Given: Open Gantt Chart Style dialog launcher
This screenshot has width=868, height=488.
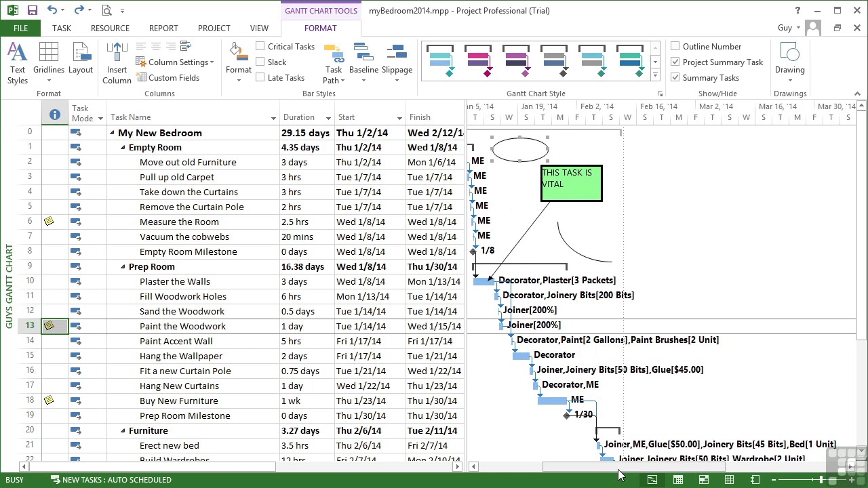Looking at the screenshot, I should click(659, 94).
